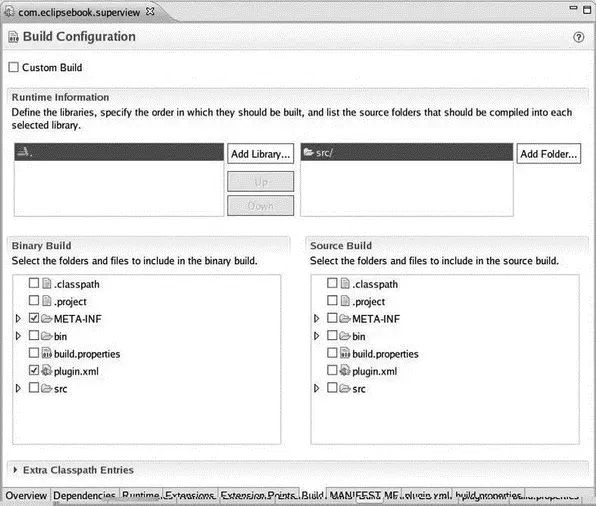The height and width of the screenshot is (506, 596).
Task: Expand bin in Source Build tree
Action: click(316, 336)
